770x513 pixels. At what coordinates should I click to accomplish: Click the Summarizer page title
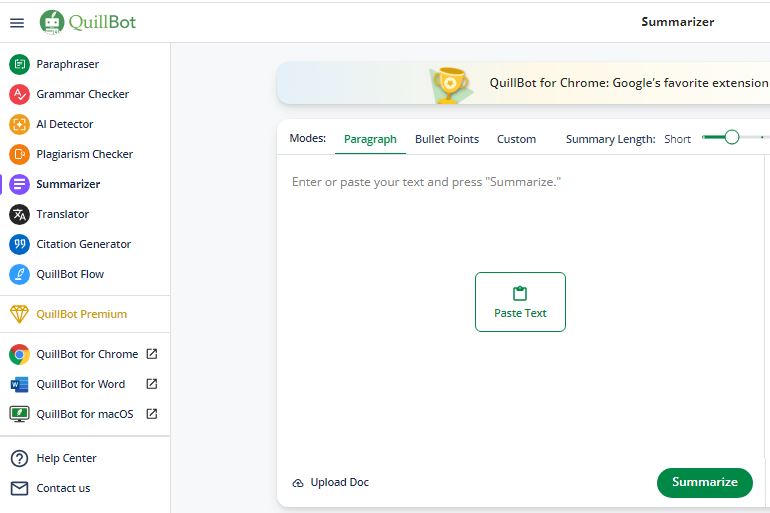[x=678, y=22]
